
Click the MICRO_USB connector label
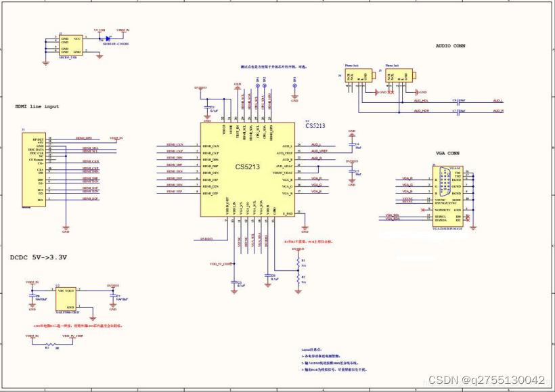coord(68,58)
